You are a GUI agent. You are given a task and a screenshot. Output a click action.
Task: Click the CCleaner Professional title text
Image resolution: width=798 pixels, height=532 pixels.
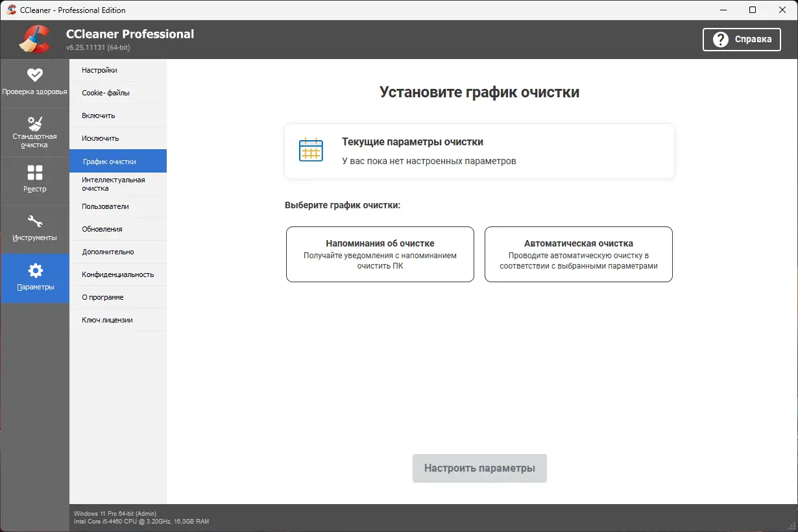[x=130, y=34]
